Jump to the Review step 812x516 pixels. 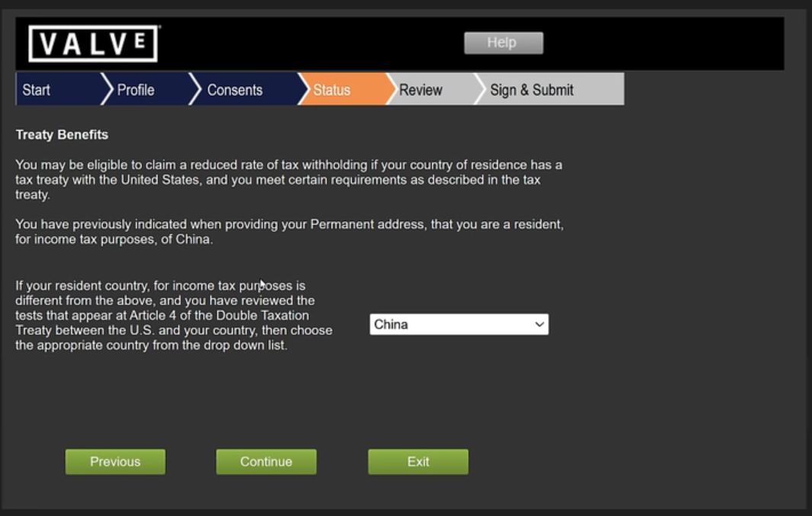click(x=420, y=90)
